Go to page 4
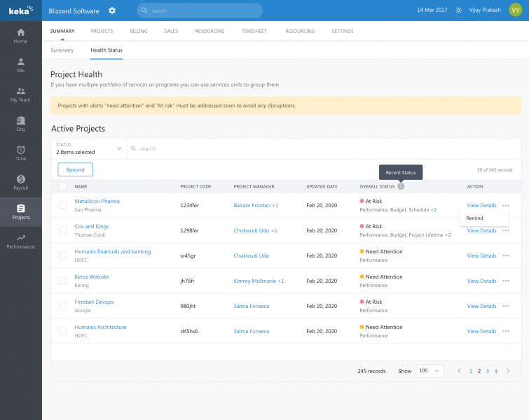529x420 pixels. click(x=496, y=371)
